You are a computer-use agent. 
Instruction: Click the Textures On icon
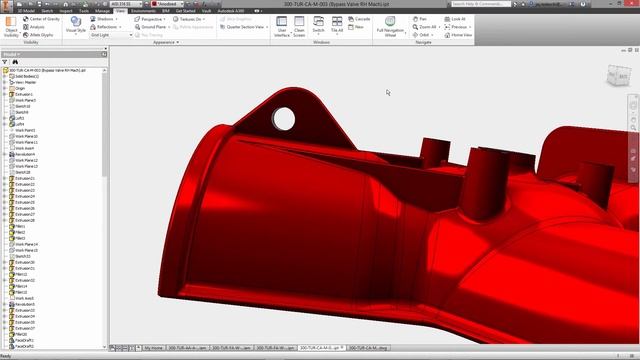(x=176, y=19)
